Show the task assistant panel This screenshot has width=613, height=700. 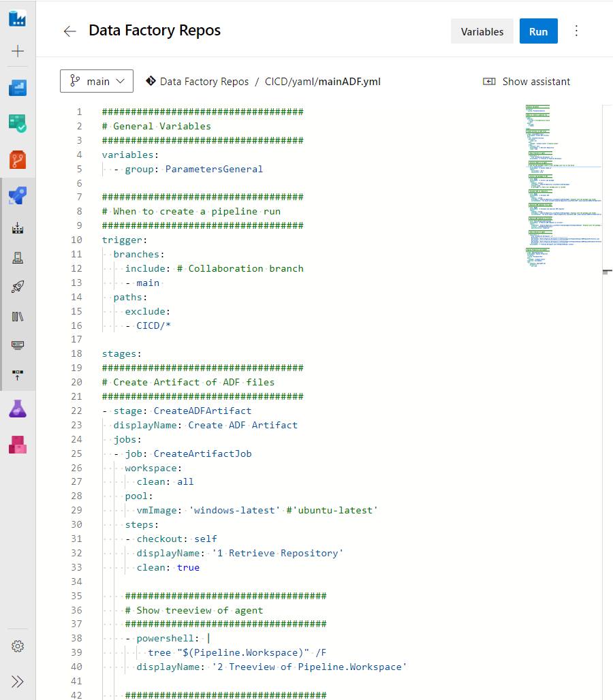(x=526, y=81)
